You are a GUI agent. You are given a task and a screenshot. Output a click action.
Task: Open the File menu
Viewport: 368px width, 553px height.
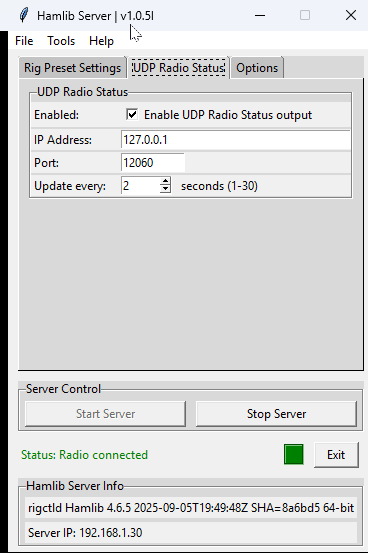(24, 41)
